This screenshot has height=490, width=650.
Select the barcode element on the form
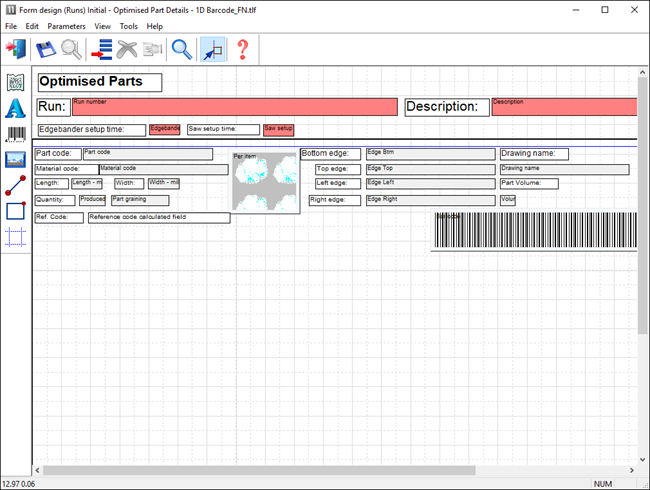[533, 231]
